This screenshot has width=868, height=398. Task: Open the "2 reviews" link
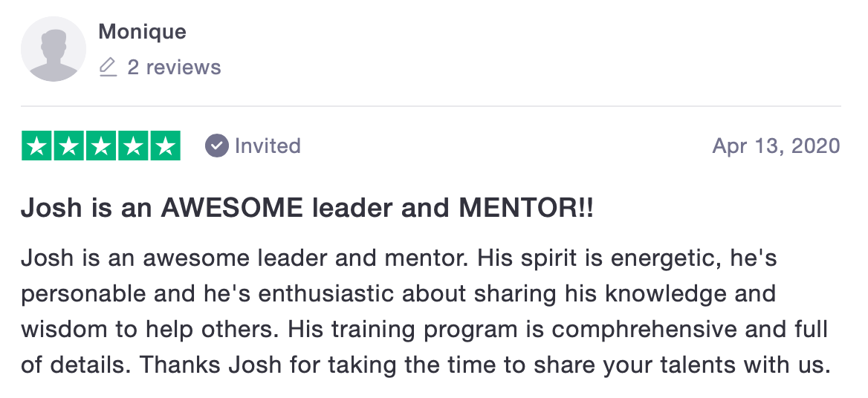click(x=174, y=68)
